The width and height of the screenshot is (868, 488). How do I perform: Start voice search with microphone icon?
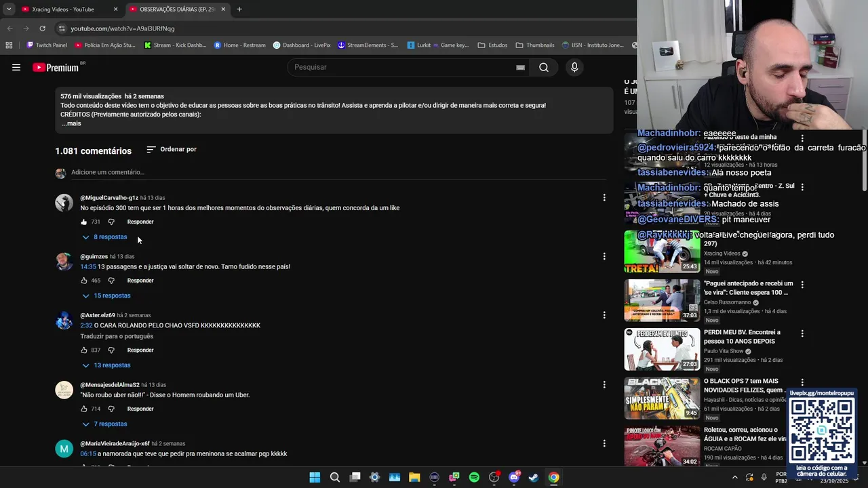(x=574, y=67)
